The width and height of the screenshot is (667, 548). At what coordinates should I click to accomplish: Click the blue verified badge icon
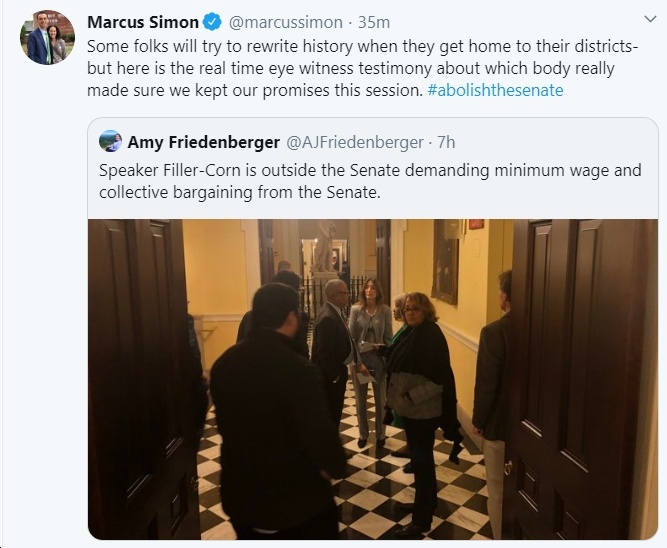tap(212, 22)
